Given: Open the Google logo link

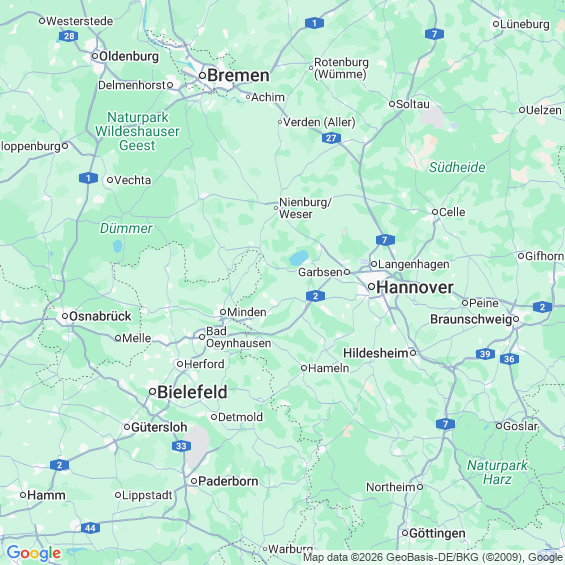Looking at the screenshot, I should [x=34, y=553].
